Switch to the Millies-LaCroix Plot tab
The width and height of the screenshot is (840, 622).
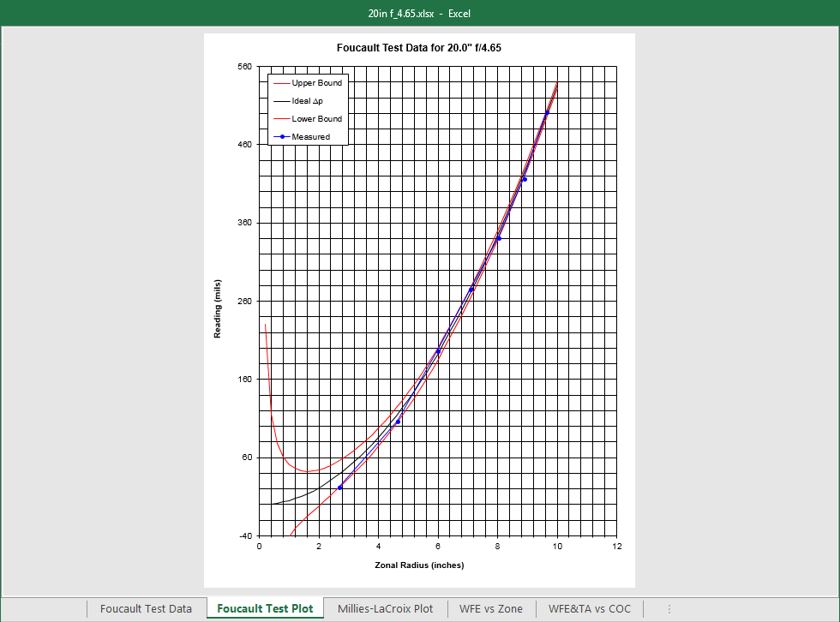pos(385,608)
